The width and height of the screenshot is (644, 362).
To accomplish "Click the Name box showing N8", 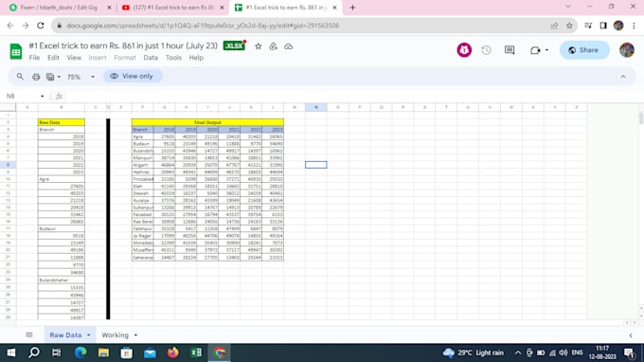I will click(22, 96).
